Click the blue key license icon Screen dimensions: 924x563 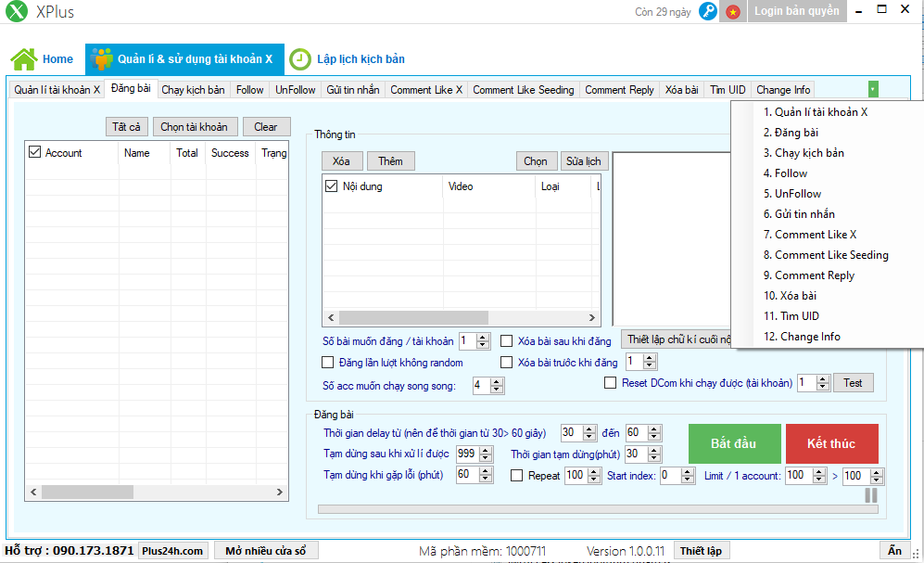pyautogui.click(x=708, y=11)
